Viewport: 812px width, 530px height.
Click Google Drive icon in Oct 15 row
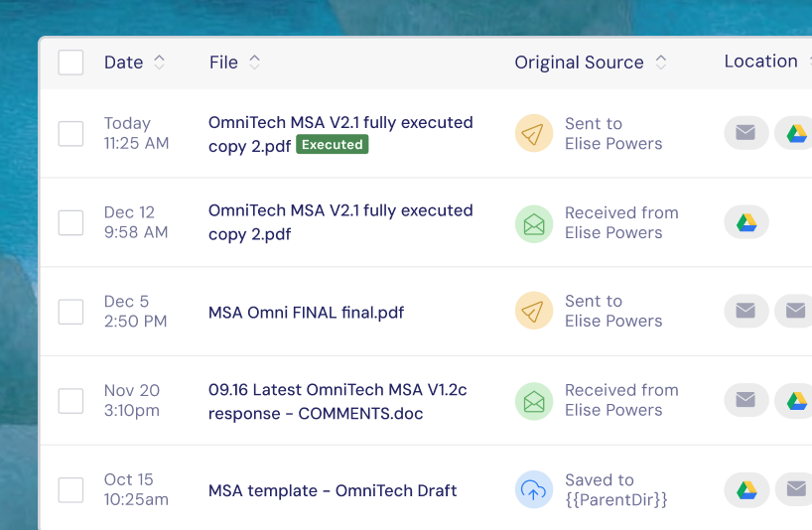(746, 489)
